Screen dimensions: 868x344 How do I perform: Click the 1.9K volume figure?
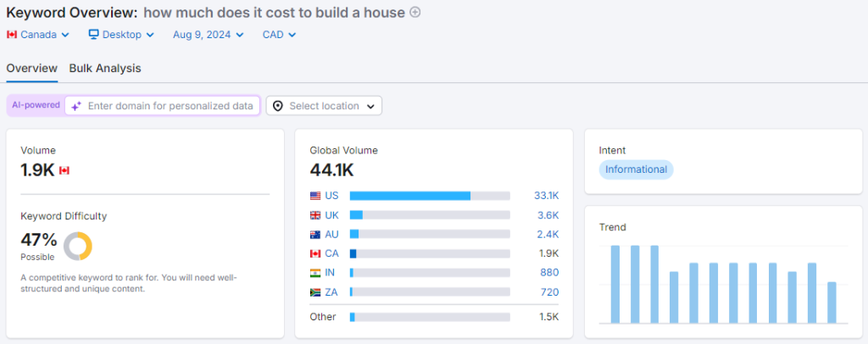click(37, 170)
